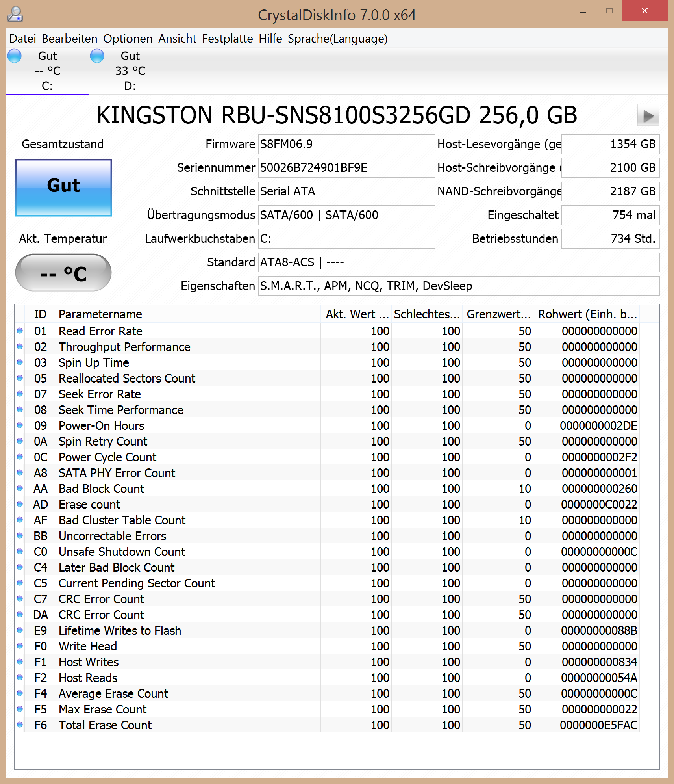The width and height of the screenshot is (674, 784).
Task: Click the blue status orb for drive C:
Action: click(x=15, y=56)
